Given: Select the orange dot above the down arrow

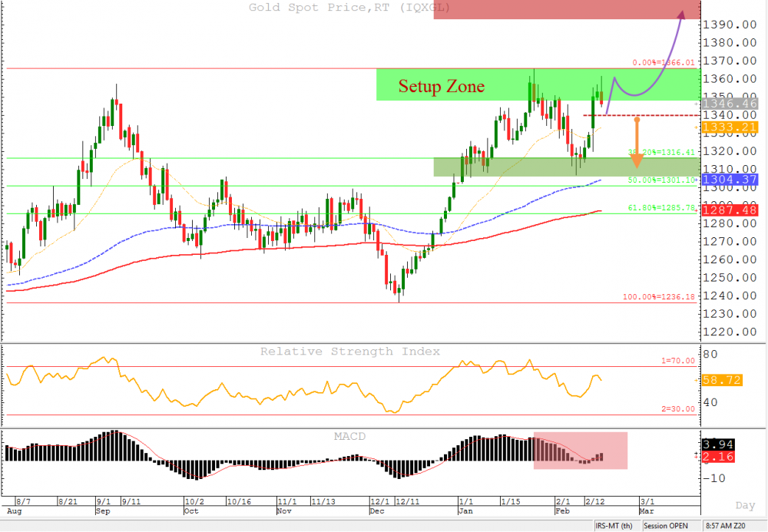Looking at the screenshot, I should click(636, 119).
